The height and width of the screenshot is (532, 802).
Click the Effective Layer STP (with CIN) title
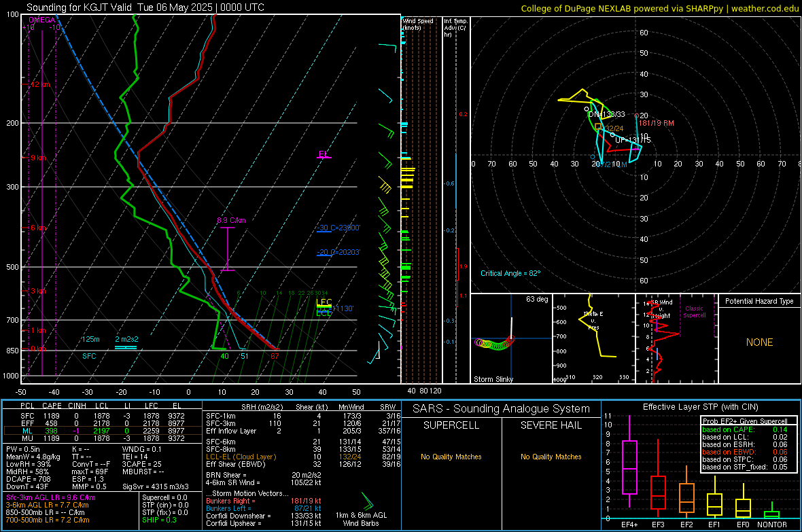pyautogui.click(x=700, y=407)
